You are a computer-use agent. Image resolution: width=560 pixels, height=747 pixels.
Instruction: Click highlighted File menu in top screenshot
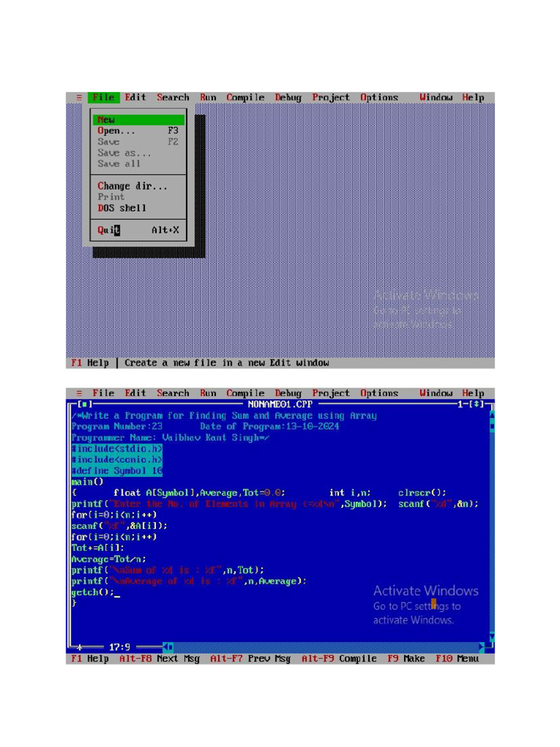(104, 98)
